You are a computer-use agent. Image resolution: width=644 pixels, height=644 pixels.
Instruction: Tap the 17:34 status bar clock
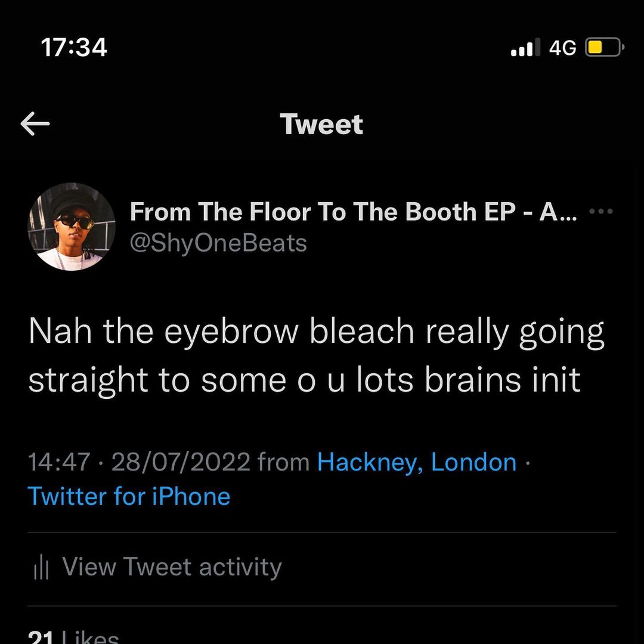pos(75,47)
